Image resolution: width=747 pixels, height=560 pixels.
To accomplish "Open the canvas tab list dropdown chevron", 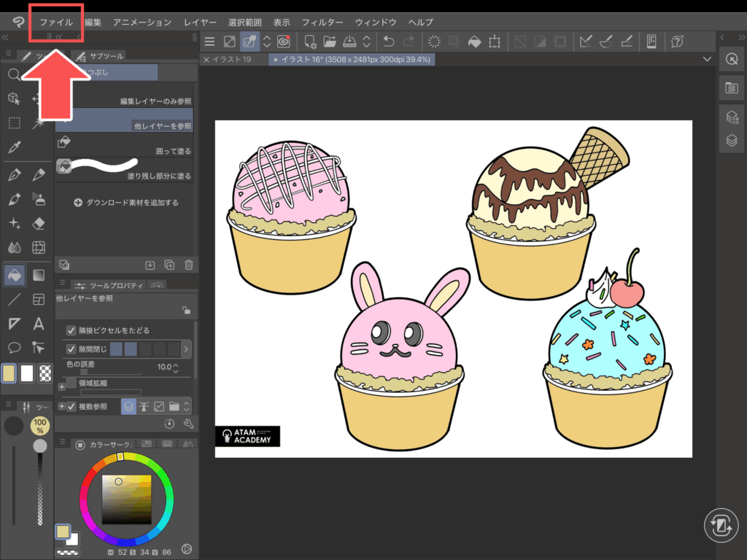I will (705, 59).
